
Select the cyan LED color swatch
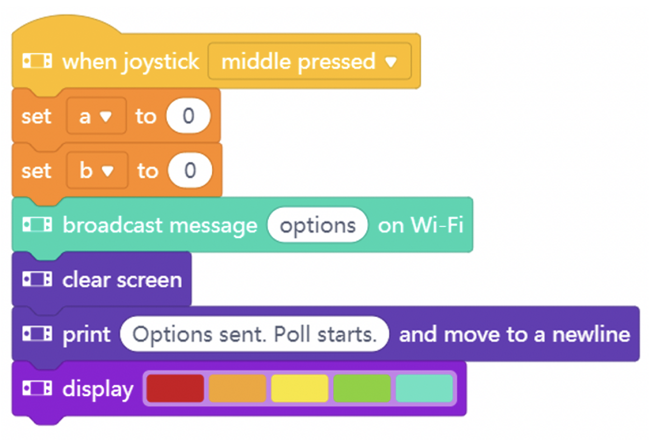tap(424, 389)
